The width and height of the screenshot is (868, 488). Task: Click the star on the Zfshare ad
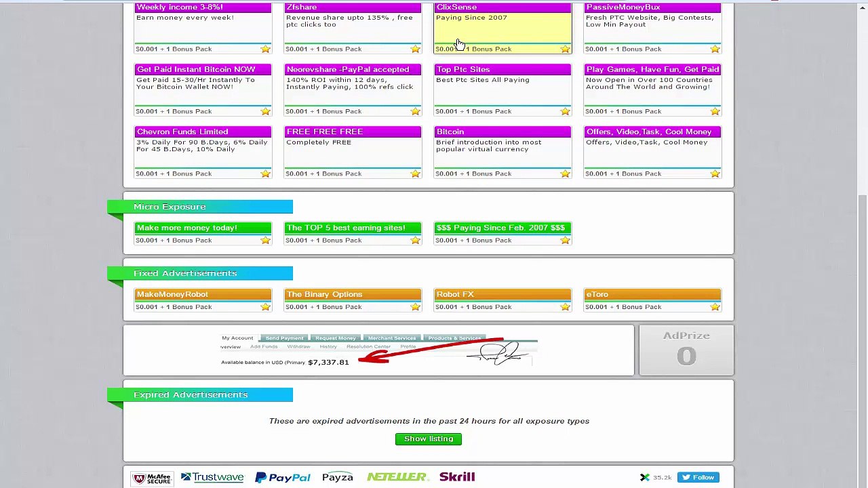click(415, 49)
